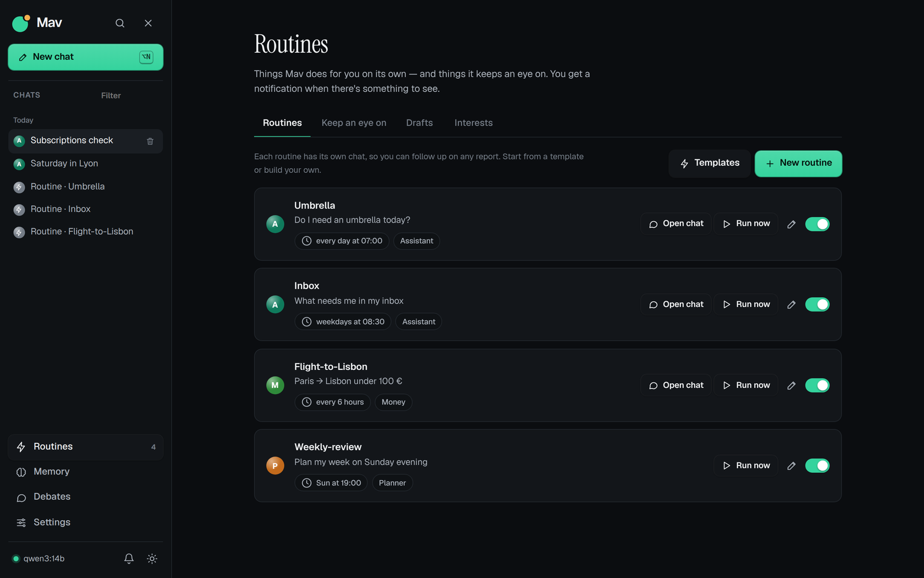Click the Mav logo icon
Viewport: 924px width, 578px height.
click(21, 23)
